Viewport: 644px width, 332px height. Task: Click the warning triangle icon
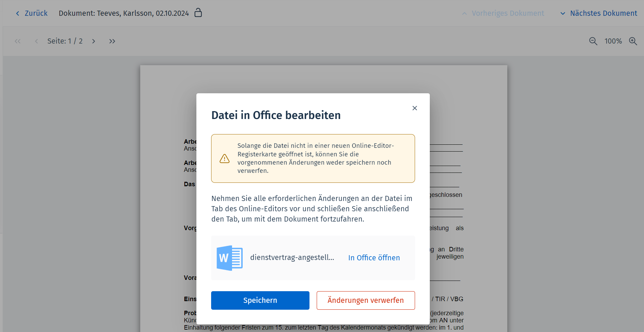224,158
